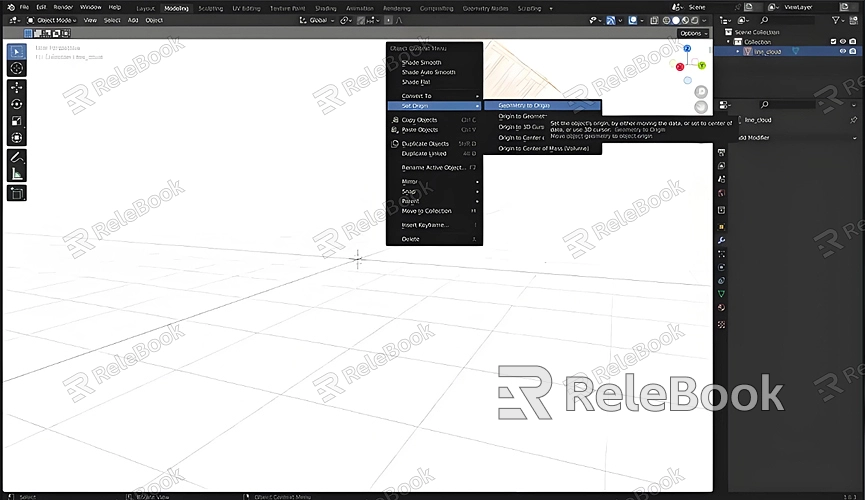
Task: Toggle render camera icon for Collection
Action: tap(853, 41)
